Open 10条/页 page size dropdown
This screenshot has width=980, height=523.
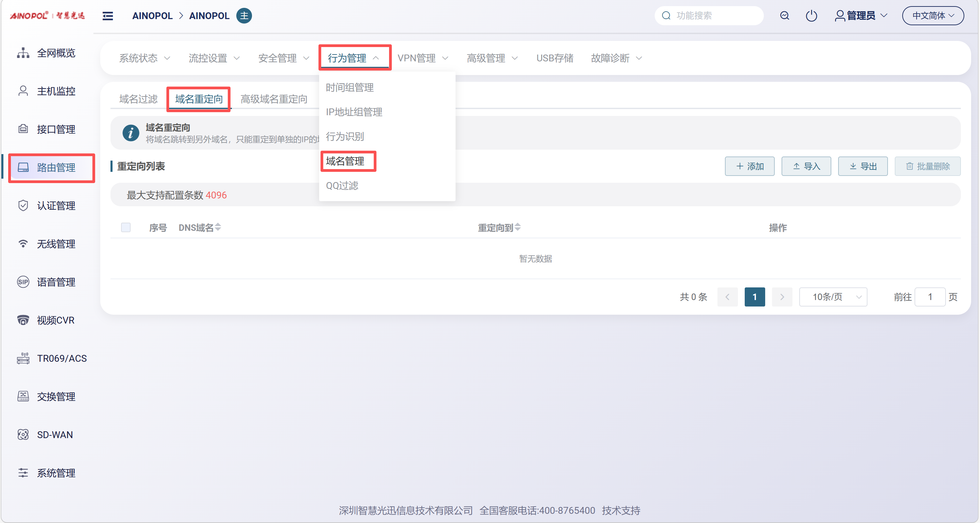pos(833,297)
